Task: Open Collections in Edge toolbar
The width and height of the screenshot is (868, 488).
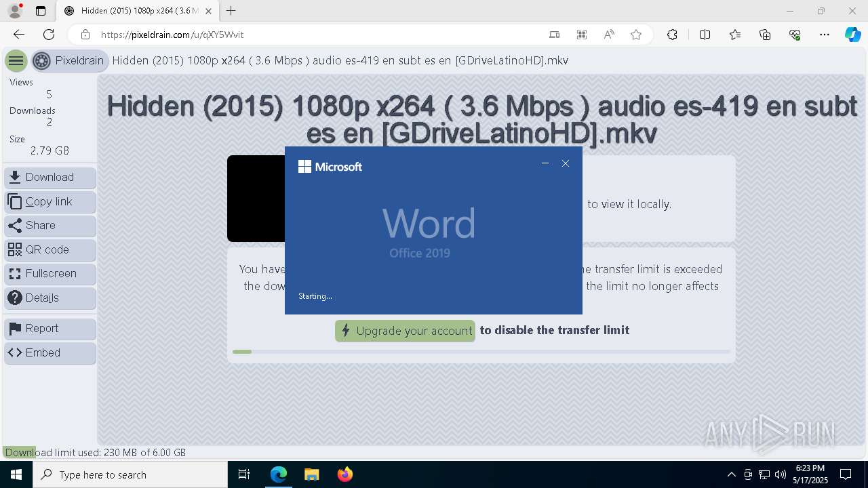Action: tap(765, 35)
